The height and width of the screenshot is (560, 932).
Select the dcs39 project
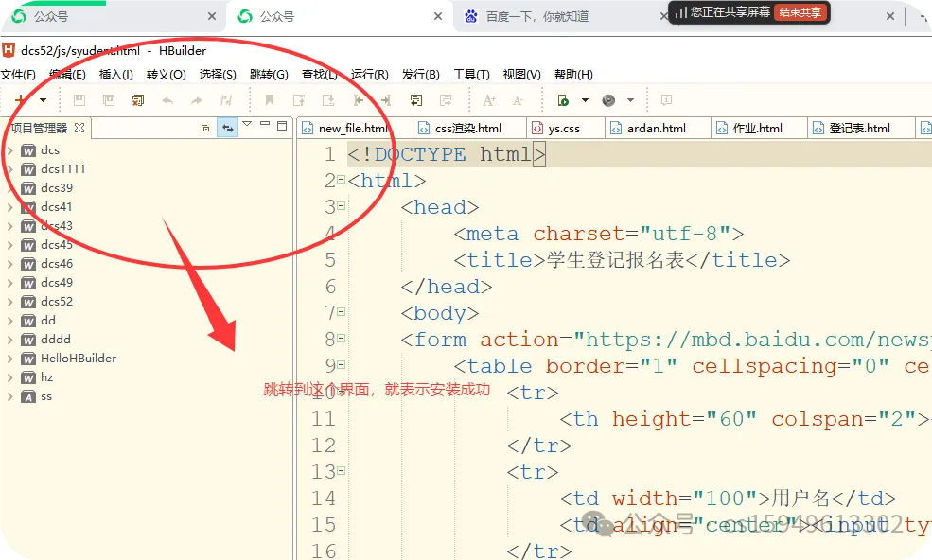tap(57, 188)
